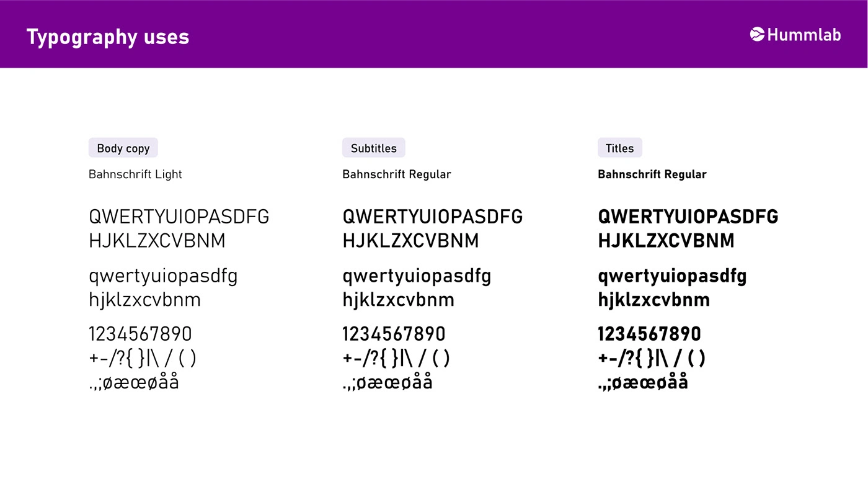The image size is (868, 489).
Task: Select the light-weight "QWERTYUIOPASDFG" line under Body copy
Action: click(x=179, y=217)
